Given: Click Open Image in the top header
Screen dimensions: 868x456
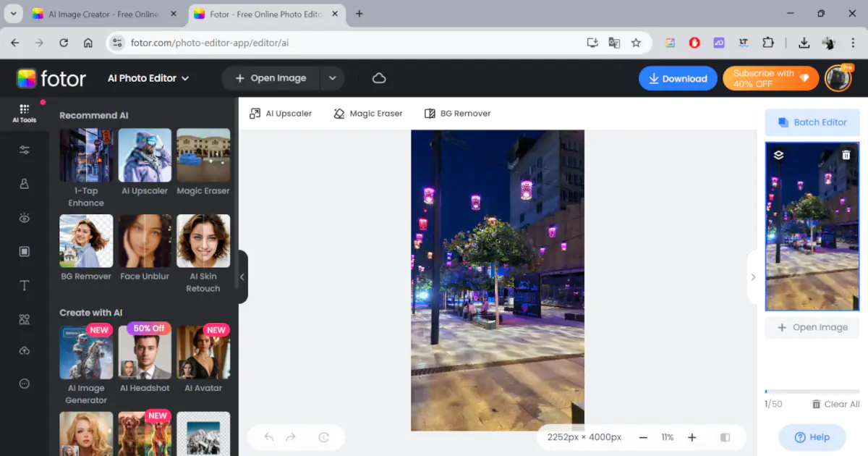Looking at the screenshot, I should pyautogui.click(x=271, y=78).
